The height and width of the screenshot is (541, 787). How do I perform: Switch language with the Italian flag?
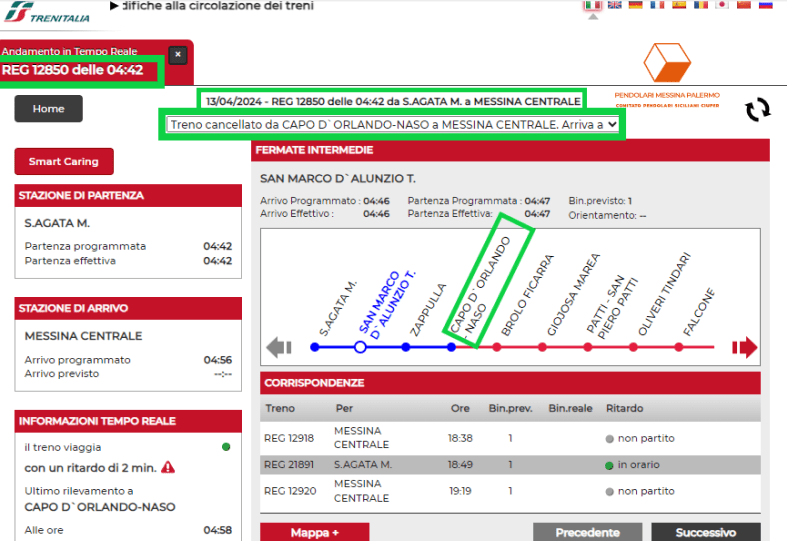592,5
